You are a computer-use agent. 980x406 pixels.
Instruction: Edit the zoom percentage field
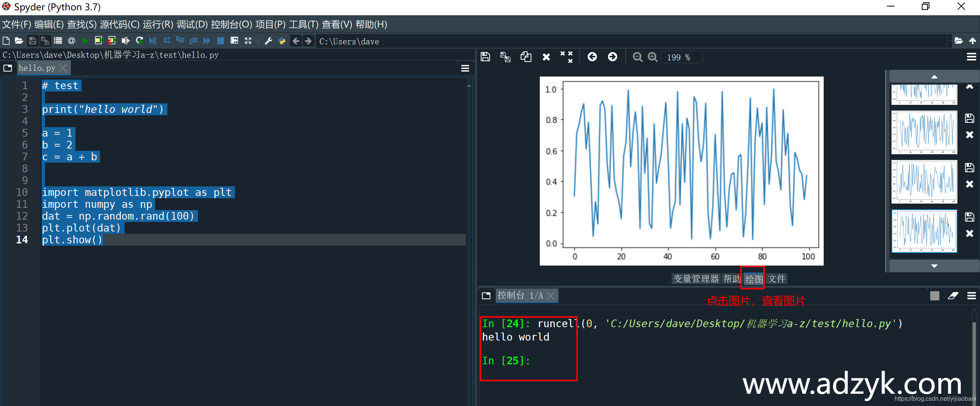click(681, 57)
